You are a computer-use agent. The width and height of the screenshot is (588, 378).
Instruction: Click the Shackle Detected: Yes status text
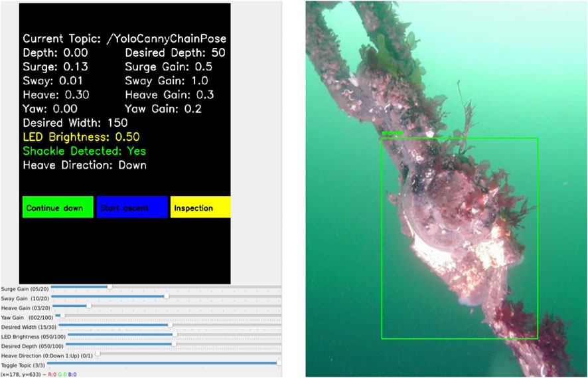click(84, 151)
